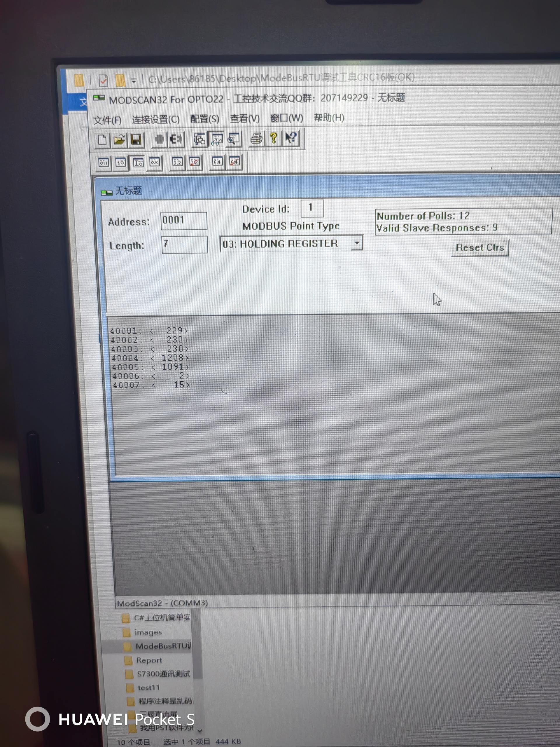Click the Address input field
This screenshot has width=560, height=747.
pos(184,221)
